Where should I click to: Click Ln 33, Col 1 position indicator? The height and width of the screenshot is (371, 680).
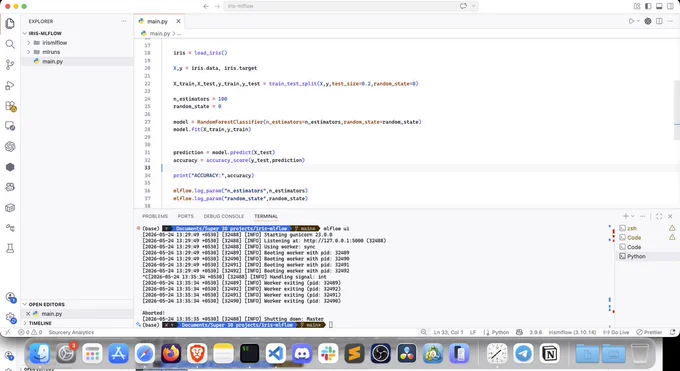[x=448, y=332]
